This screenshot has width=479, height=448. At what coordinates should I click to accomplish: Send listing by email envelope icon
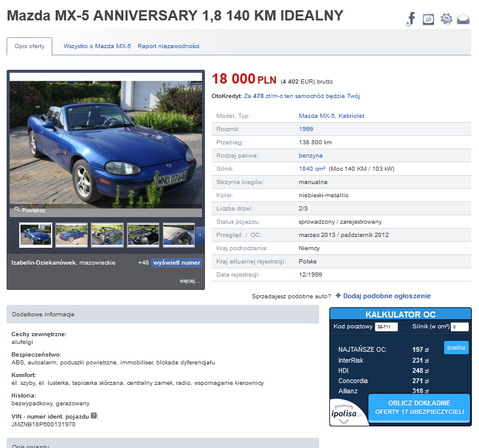coord(463,19)
